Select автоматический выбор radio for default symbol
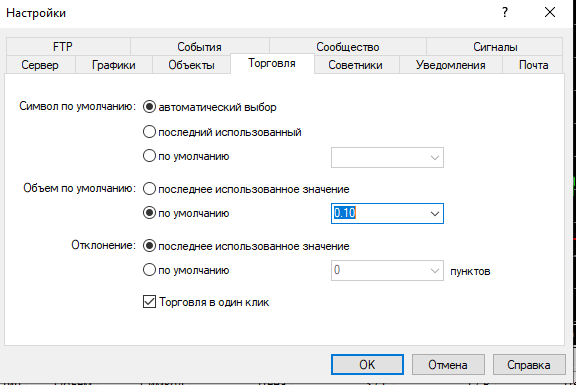This screenshot has height=385, width=576. [149, 107]
